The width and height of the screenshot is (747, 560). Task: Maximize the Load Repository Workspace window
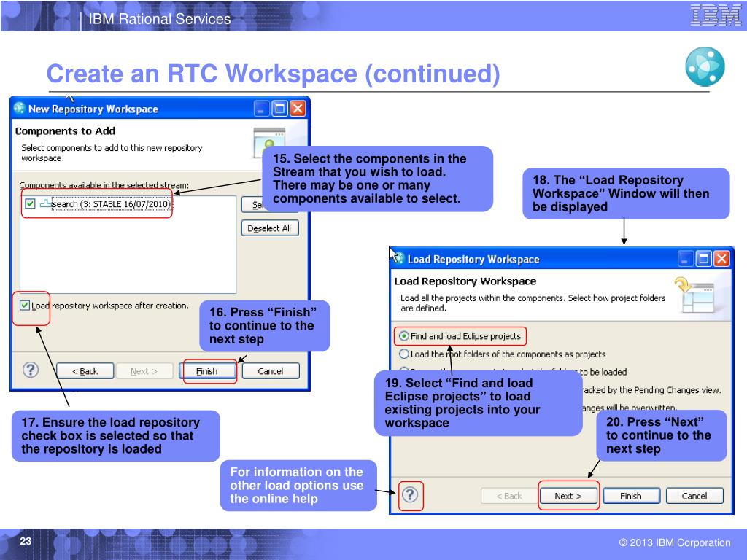[x=704, y=259]
